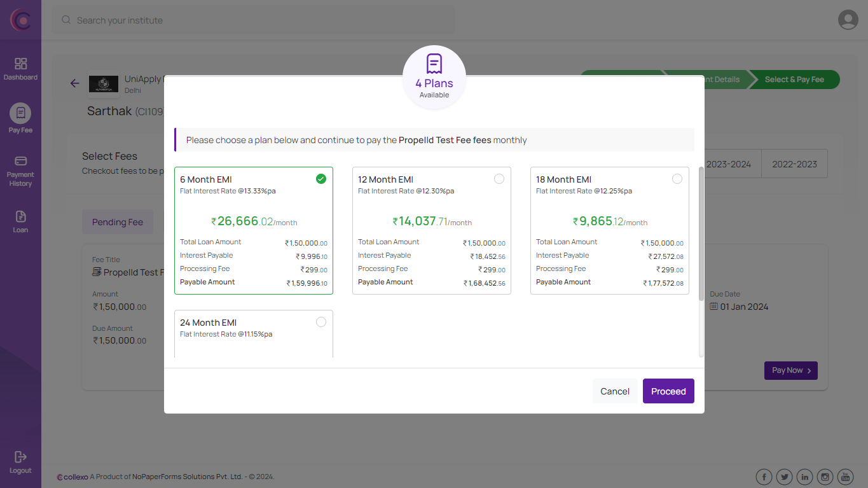Image resolution: width=868 pixels, height=488 pixels.
Task: Open the Facebook social icon
Action: click(764, 477)
